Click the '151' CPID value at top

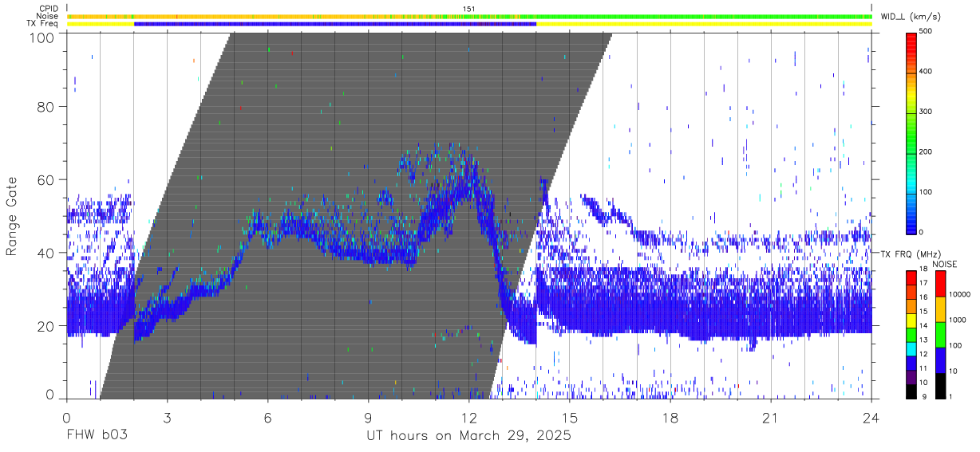[x=468, y=9]
